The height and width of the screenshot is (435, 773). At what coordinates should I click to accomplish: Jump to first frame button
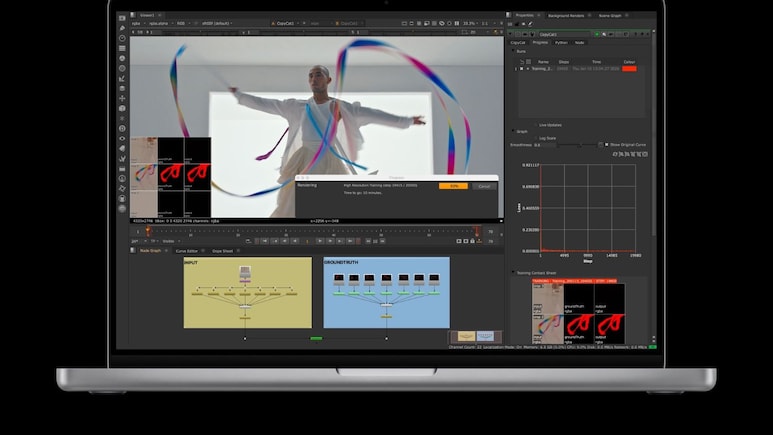(265, 241)
